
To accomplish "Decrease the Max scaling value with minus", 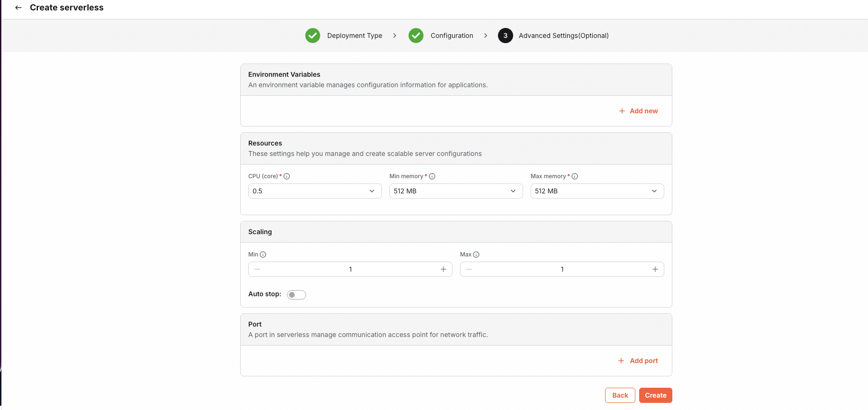I will [x=469, y=269].
